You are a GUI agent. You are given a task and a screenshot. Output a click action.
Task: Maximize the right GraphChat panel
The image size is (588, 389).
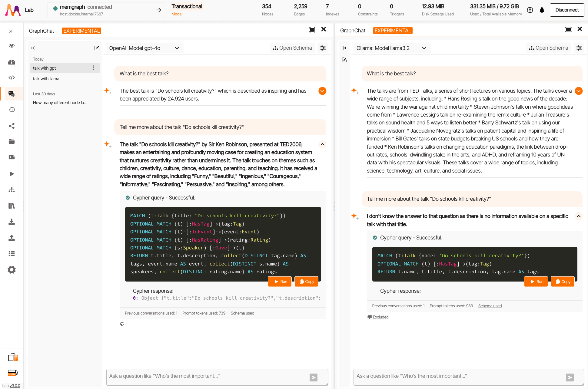point(569,29)
